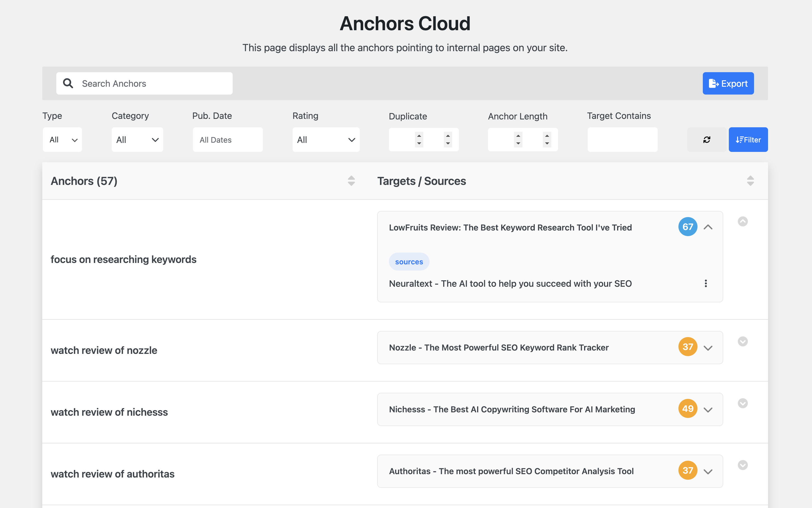Expand the Rating dropdown
Viewport: 812px width, 508px height.
click(x=326, y=139)
